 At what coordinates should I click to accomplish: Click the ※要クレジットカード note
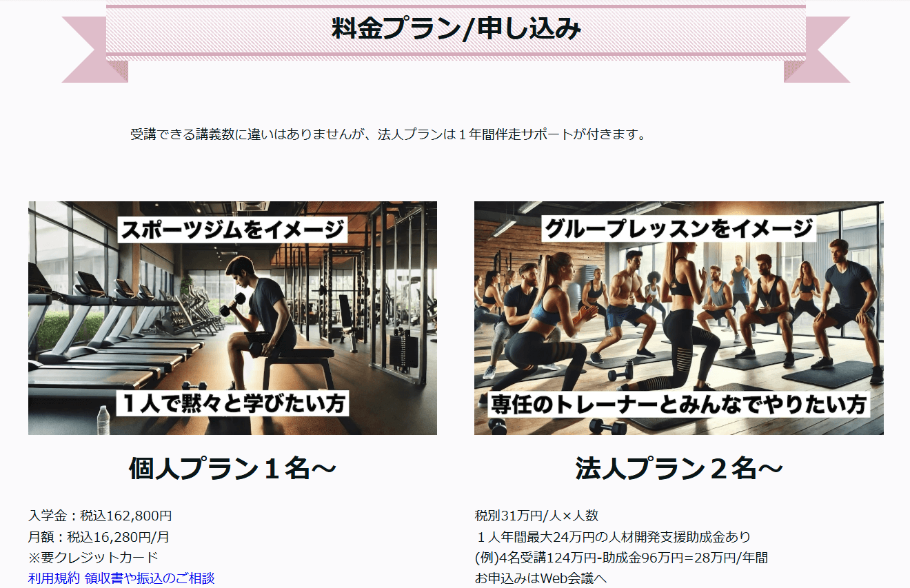click(93, 558)
